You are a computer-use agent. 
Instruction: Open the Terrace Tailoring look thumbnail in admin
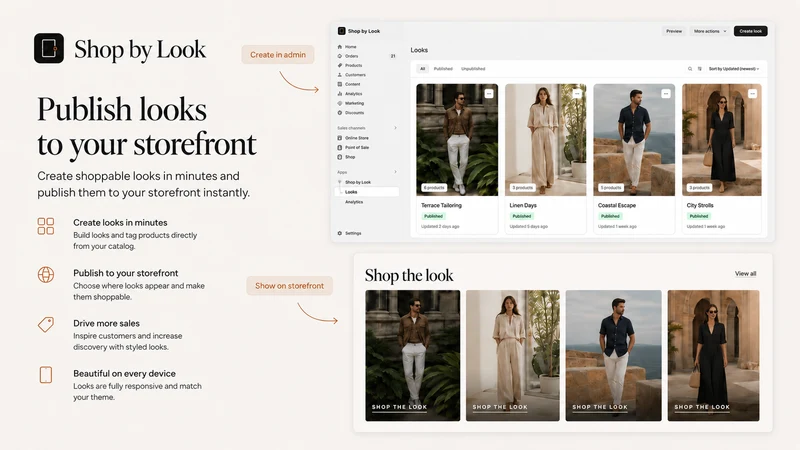[457, 140]
